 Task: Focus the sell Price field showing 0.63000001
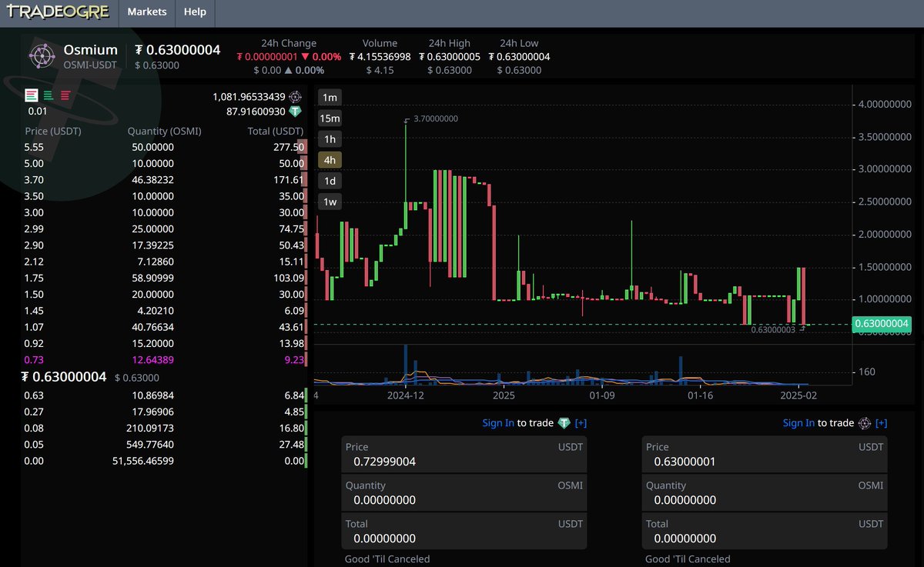pos(765,455)
